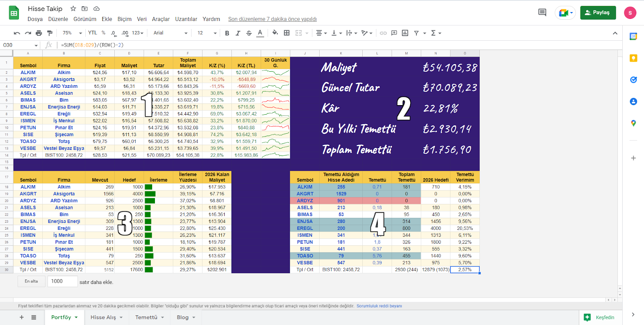Open the Ekle menu
Screen dimensions: 644x325
107,19
